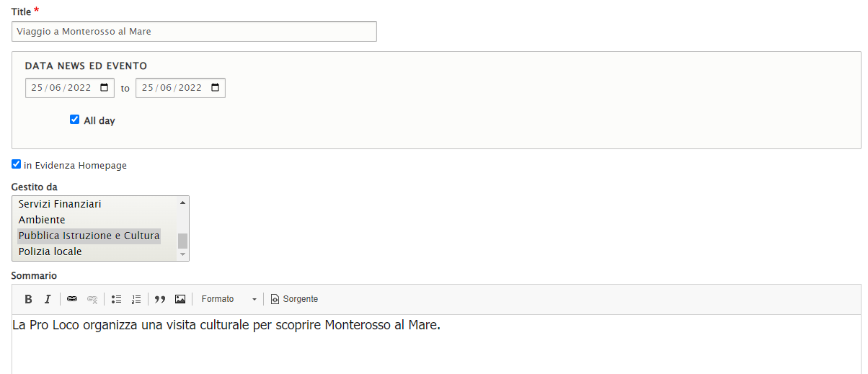Click in the Sommario editor text area
Screen dimensions: 868x374
[433, 346]
